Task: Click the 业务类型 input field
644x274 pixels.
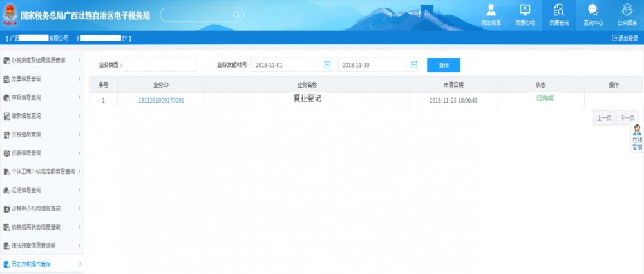Action: (160, 64)
